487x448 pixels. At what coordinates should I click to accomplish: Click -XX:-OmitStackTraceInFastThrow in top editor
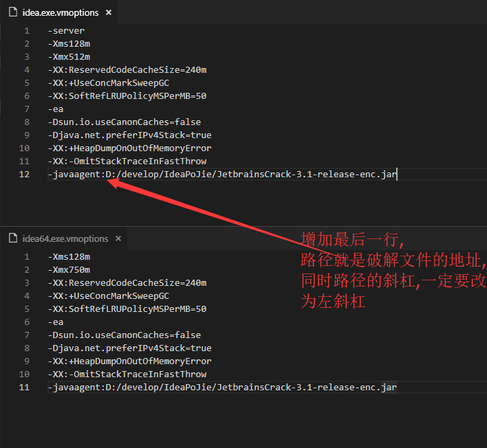127,161
